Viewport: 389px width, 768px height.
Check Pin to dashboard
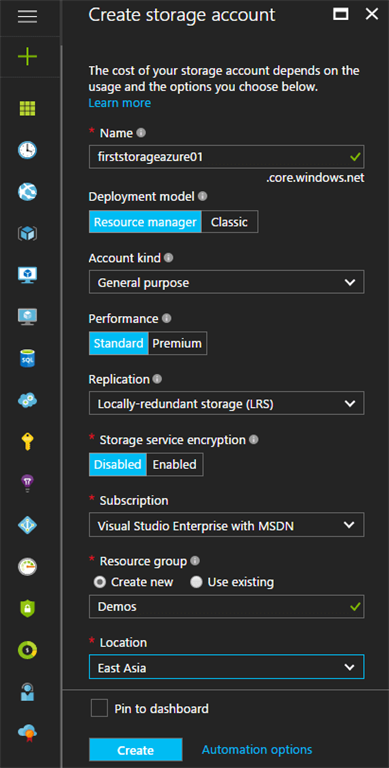(99, 708)
